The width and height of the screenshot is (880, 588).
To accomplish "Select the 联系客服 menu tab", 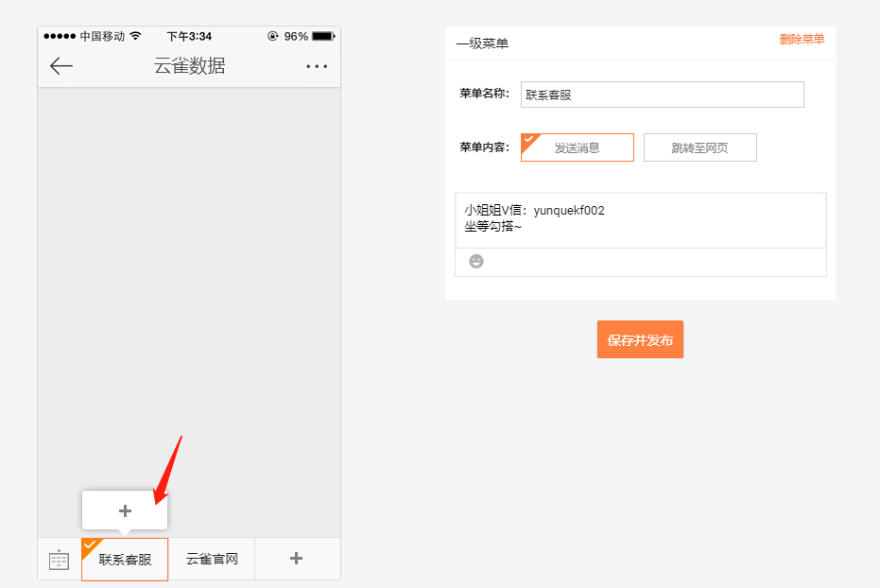I will click(124, 560).
